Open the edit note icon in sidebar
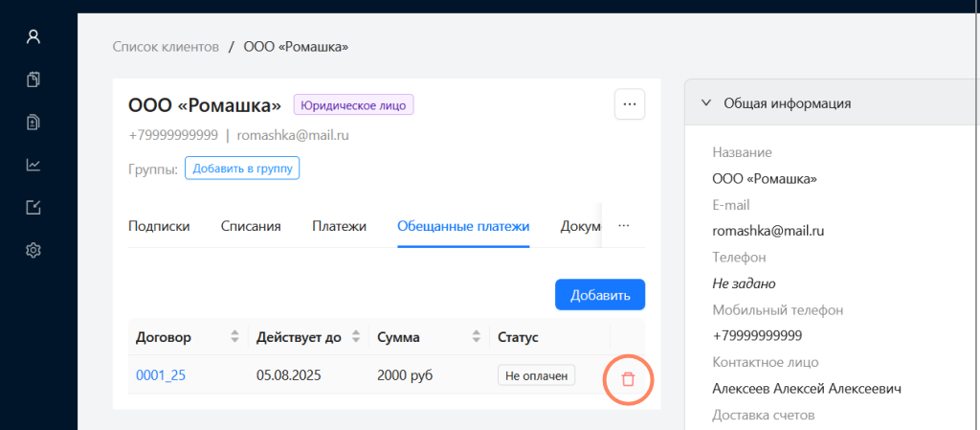Screen dimensions: 980x430 (x=33, y=208)
